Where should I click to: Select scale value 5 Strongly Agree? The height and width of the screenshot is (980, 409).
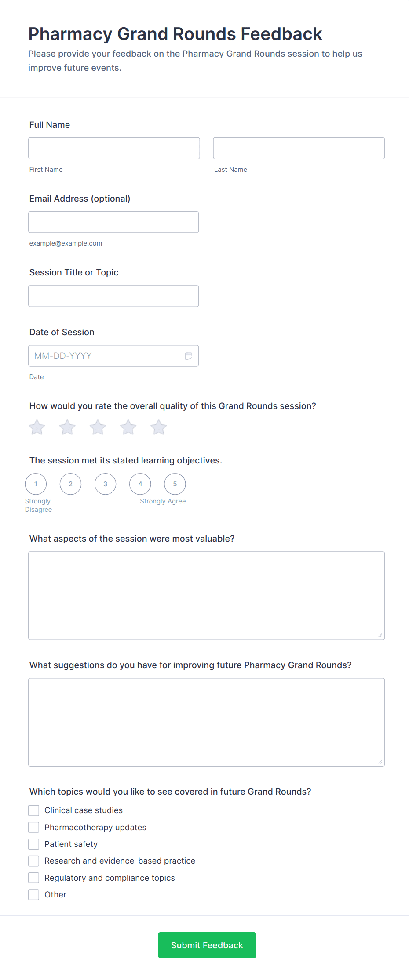pyautogui.click(x=175, y=484)
